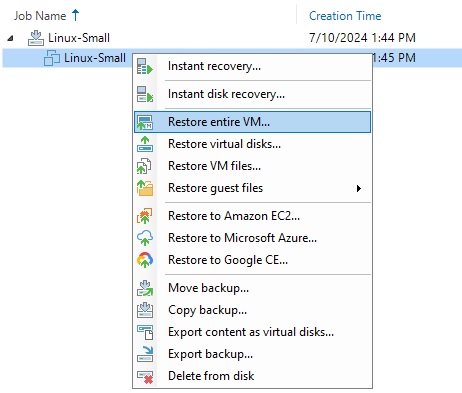Click the Instant disk recovery icon
Screen dimensions: 462x393
(x=145, y=94)
